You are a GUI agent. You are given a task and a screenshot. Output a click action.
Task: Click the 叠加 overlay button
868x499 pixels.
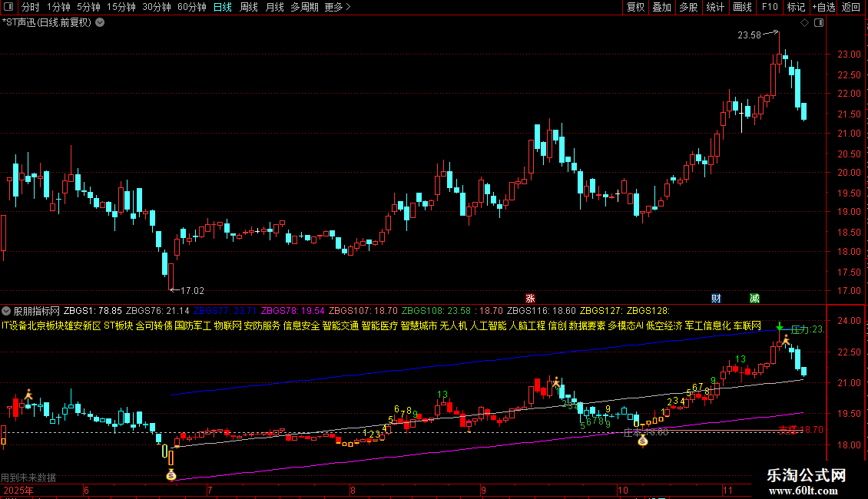pyautogui.click(x=662, y=7)
